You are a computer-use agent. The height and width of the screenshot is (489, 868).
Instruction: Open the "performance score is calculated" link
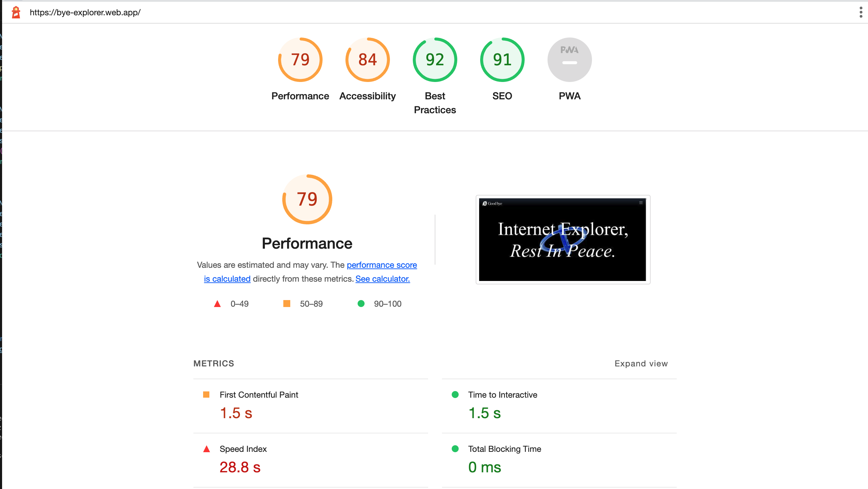(382, 265)
